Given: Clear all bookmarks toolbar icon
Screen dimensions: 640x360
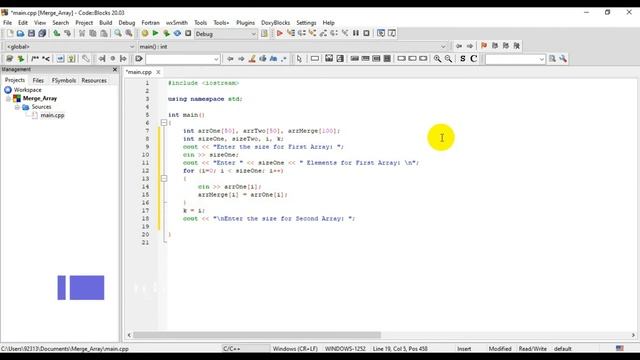Looking at the screenshot, I should click(x=517, y=46).
